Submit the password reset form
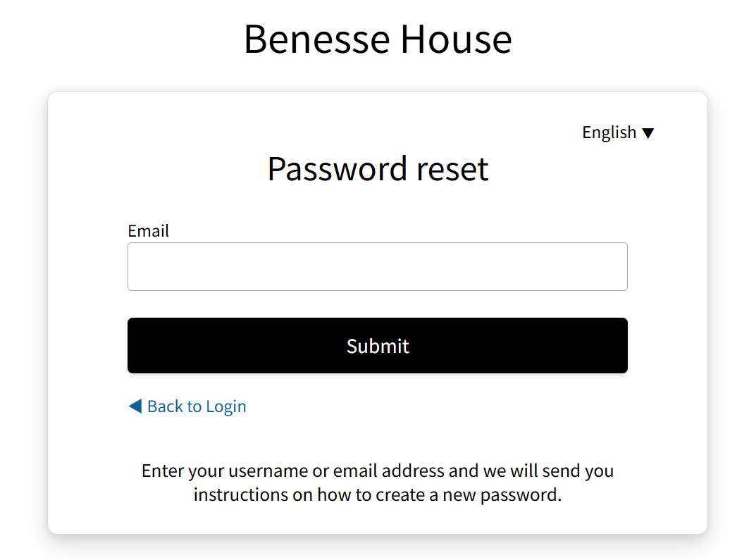The height and width of the screenshot is (560, 749). click(377, 345)
